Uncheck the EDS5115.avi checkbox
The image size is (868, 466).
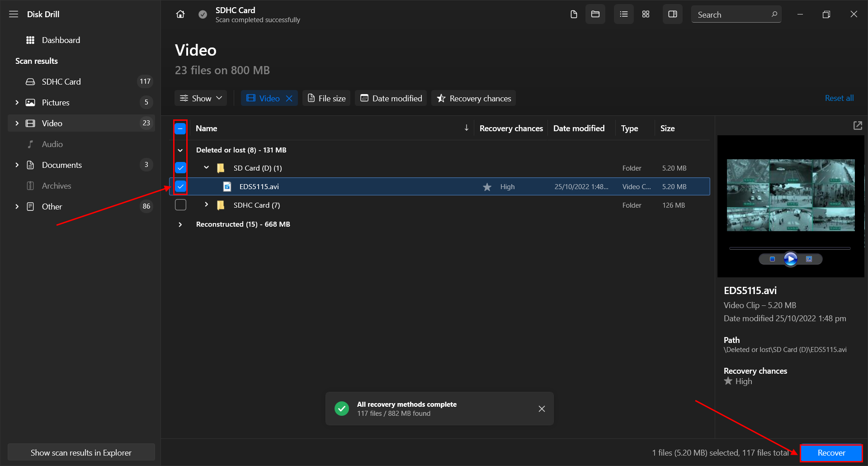(x=180, y=186)
